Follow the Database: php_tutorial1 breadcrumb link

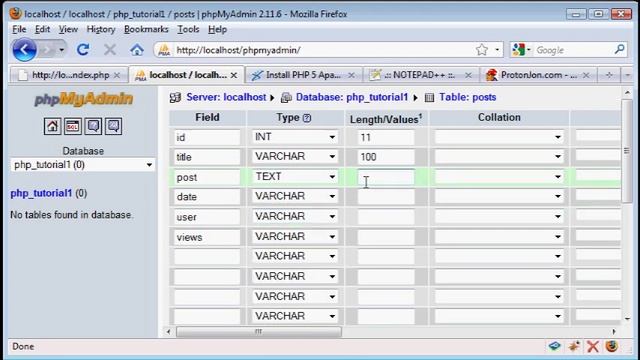(x=352, y=97)
